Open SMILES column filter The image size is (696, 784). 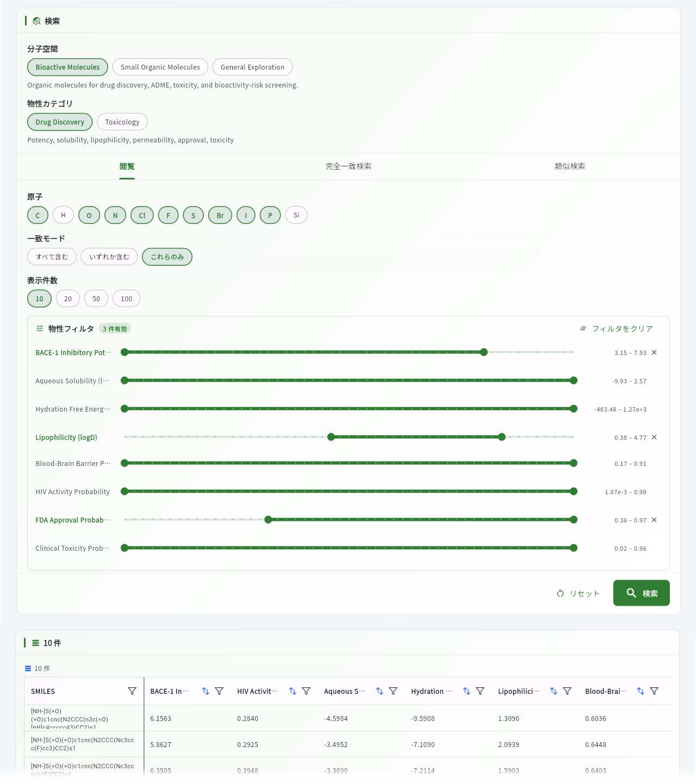pyautogui.click(x=132, y=691)
